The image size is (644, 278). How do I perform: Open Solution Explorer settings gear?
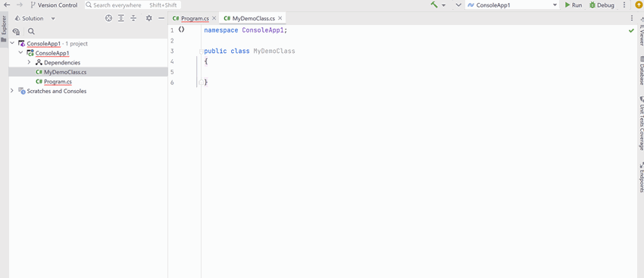pos(148,18)
